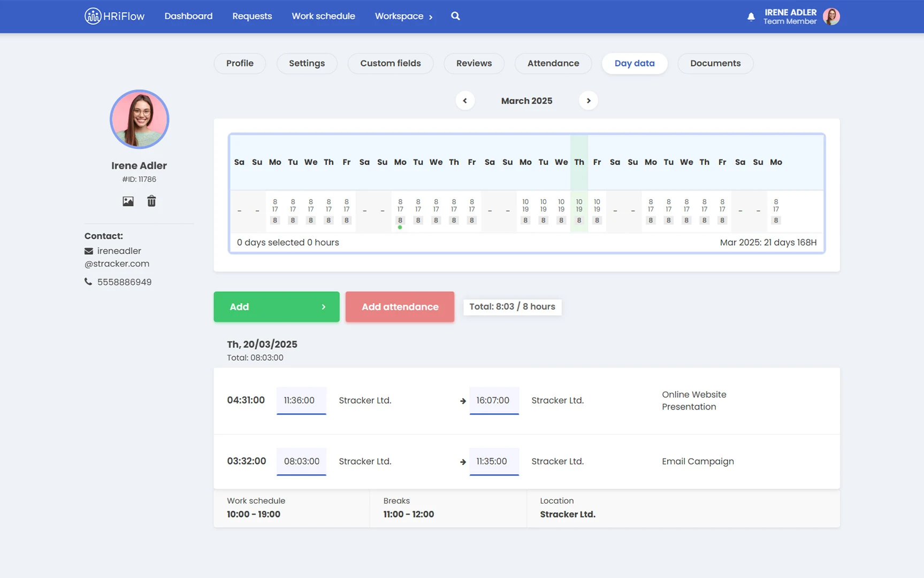Click the user avatar in header
The height and width of the screenshot is (578, 924).
pyautogui.click(x=831, y=17)
